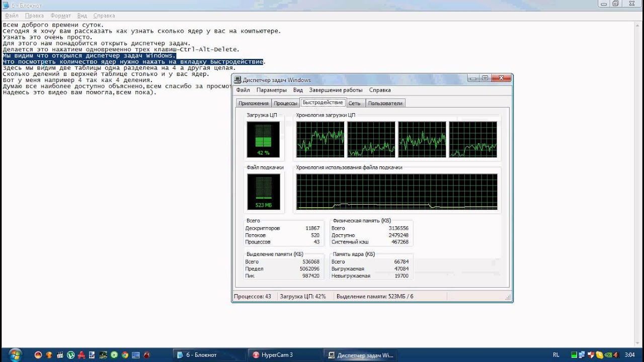
Task: Click the first CPU history graph
Action: tap(320, 139)
